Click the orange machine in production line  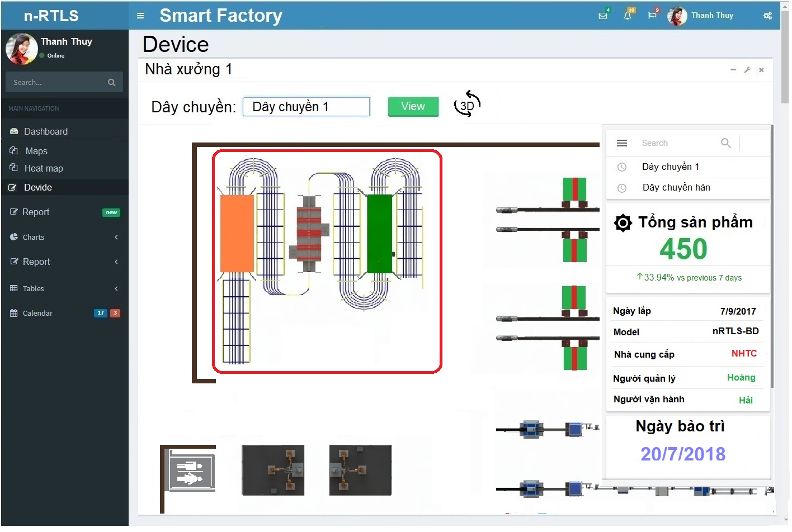pos(237,233)
